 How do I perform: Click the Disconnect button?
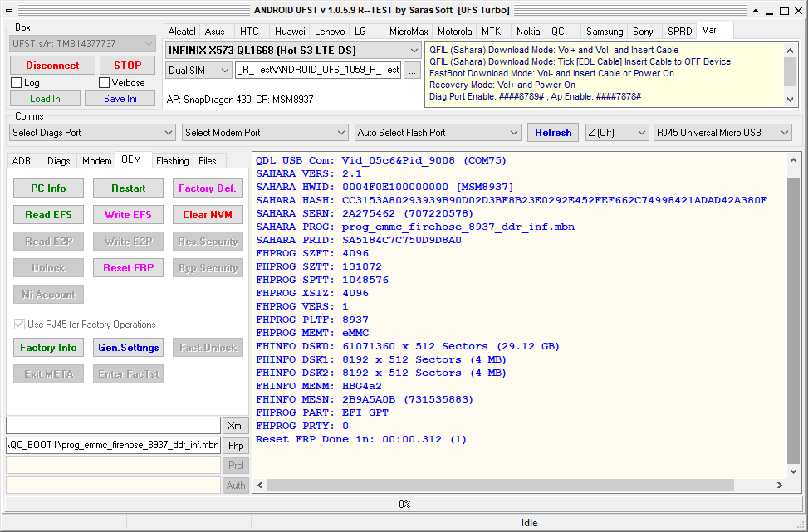52,66
